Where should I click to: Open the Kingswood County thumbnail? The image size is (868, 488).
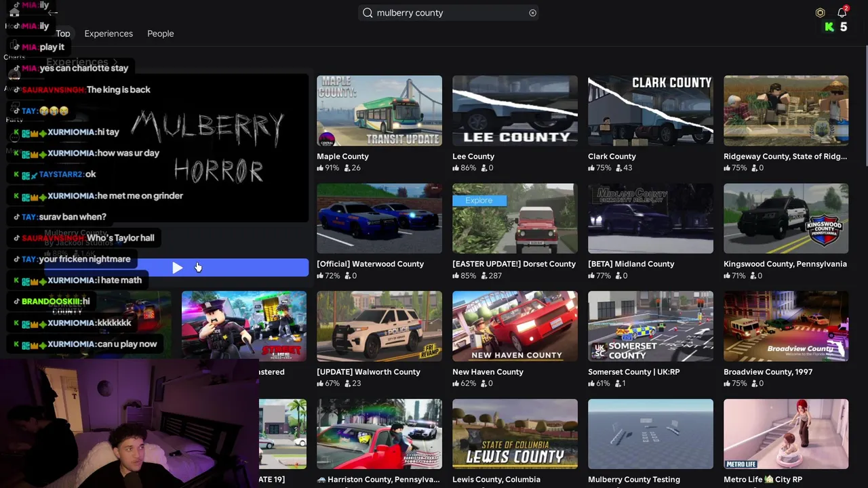(x=786, y=218)
